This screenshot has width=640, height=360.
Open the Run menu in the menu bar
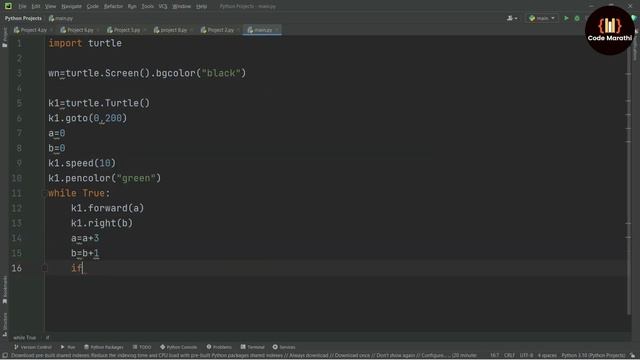[x=132, y=7]
